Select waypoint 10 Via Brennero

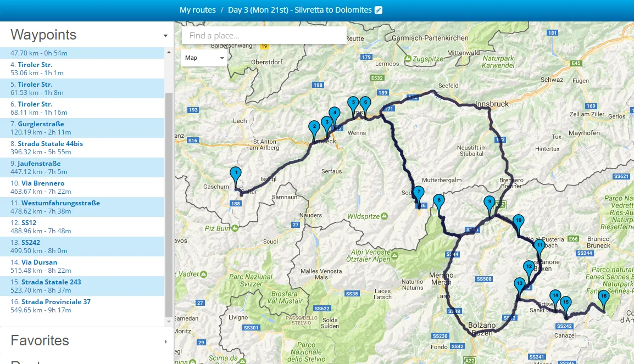tap(82, 187)
